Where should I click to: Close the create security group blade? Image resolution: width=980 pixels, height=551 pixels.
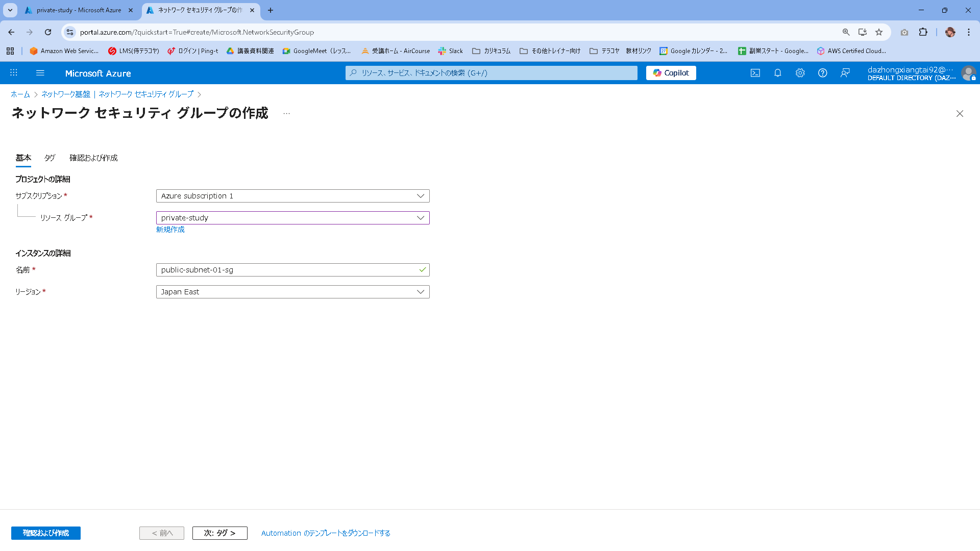point(960,114)
